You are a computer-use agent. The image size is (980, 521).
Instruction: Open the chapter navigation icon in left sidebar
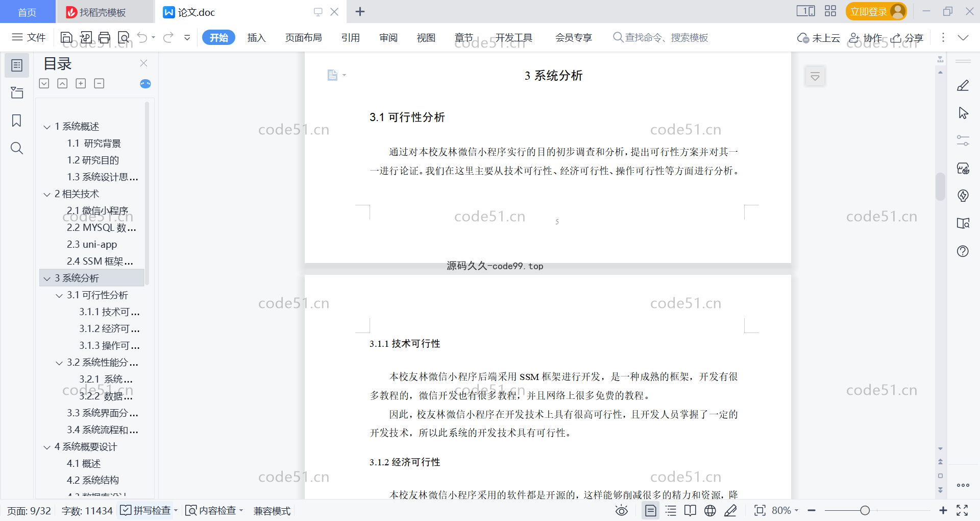(17, 92)
